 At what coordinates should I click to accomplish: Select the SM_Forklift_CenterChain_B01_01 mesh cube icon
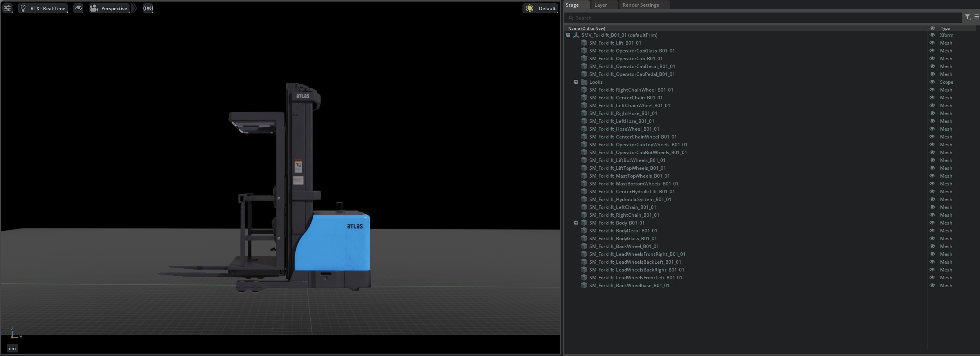[x=584, y=97]
